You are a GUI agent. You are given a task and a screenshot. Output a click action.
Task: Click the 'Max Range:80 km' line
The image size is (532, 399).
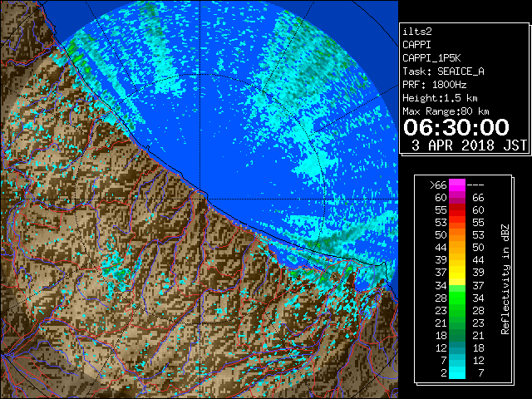446,111
